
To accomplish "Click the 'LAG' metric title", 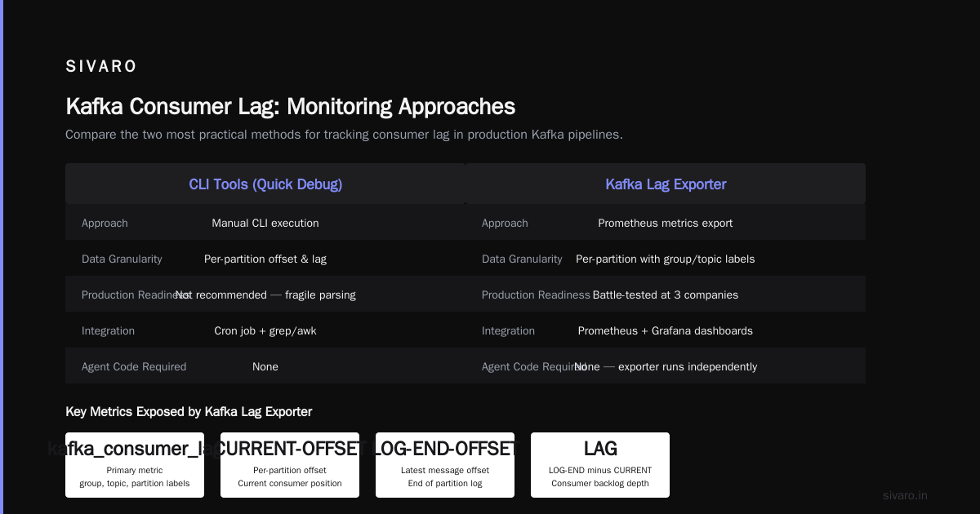I will (x=600, y=449).
